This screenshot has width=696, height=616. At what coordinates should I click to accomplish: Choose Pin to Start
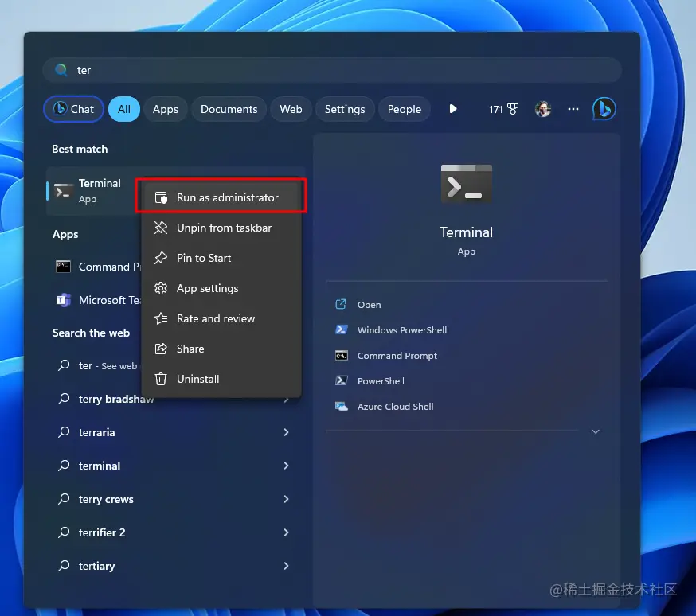[221, 258]
